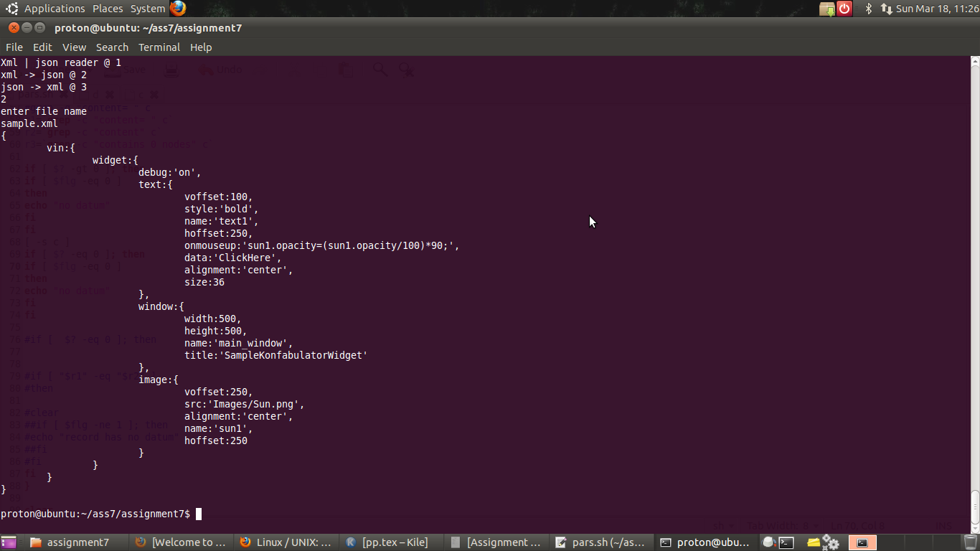Switch to the 'Linux / UNIX' Firefox taskbar window

pos(287,542)
